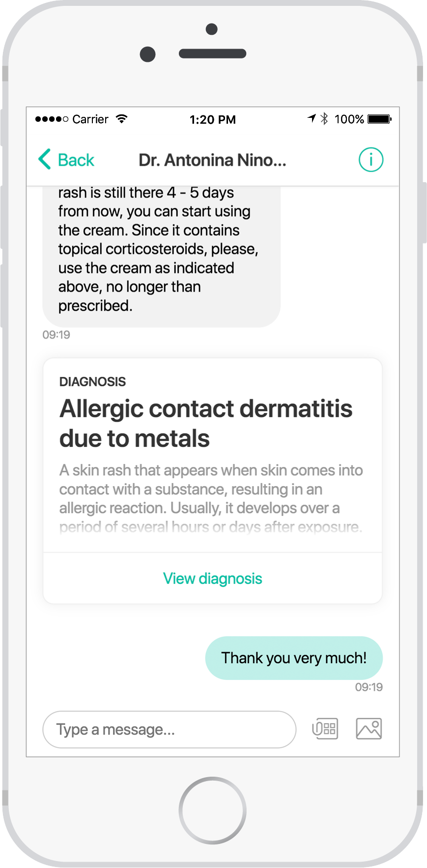Tap the Back chevron arrow
Screen dimensions: 427x868
coord(45,159)
